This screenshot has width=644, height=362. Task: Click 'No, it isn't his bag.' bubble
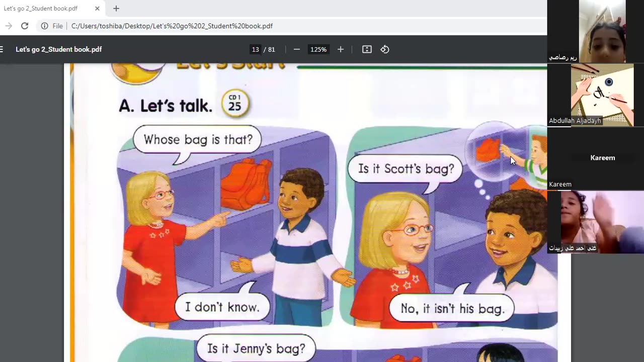pos(452,307)
